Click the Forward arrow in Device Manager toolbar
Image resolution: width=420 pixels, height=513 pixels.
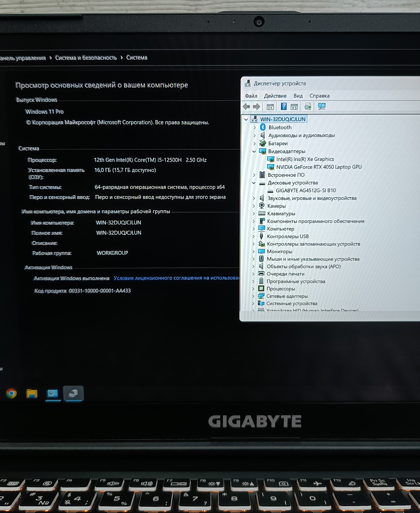[256, 106]
